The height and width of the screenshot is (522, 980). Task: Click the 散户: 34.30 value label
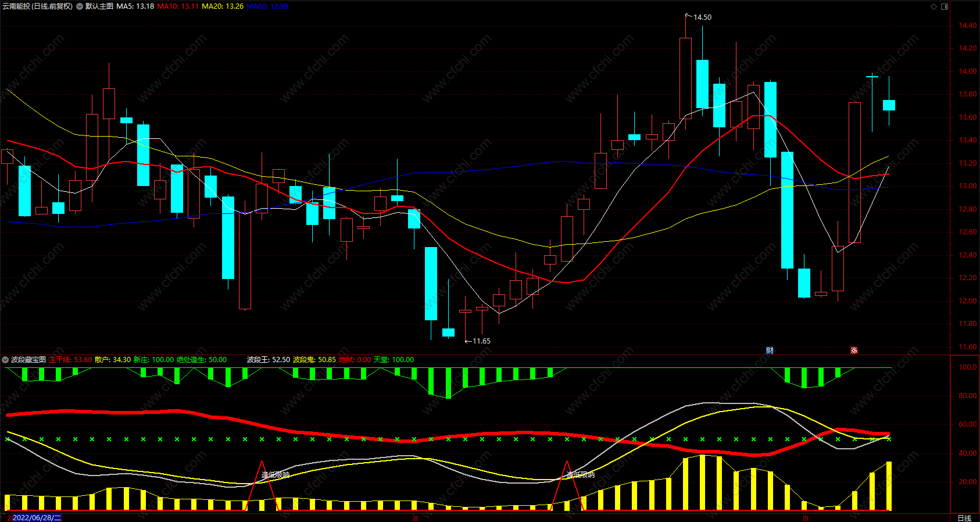coord(113,360)
